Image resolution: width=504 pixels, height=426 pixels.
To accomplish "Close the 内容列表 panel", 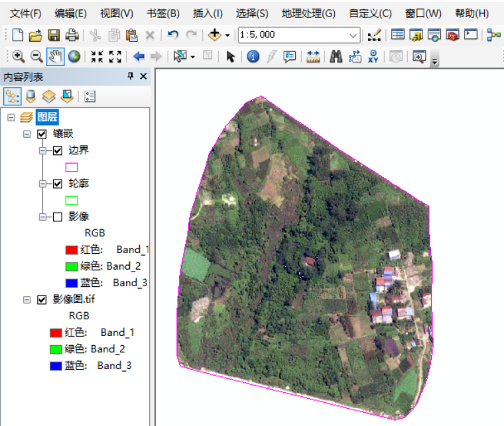I will pyautogui.click(x=143, y=77).
